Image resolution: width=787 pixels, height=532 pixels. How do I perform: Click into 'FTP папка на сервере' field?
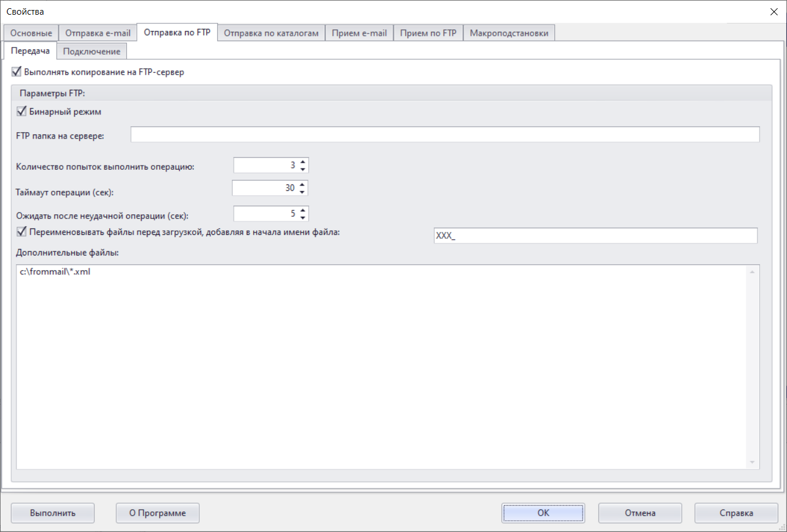pos(445,134)
